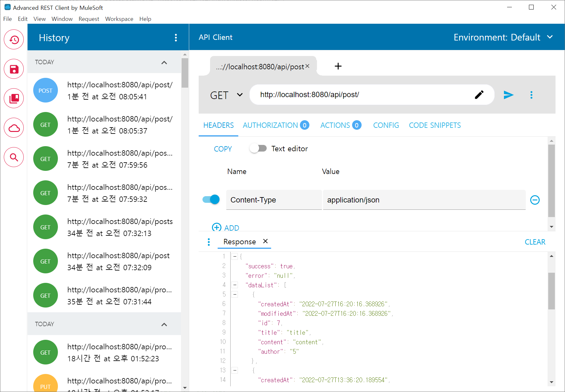Open the History panel icon in sidebar
This screenshot has width=565, height=392.
(x=14, y=40)
